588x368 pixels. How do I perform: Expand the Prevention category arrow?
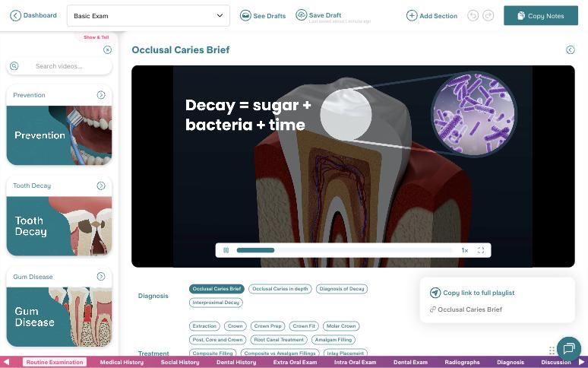[x=101, y=95]
